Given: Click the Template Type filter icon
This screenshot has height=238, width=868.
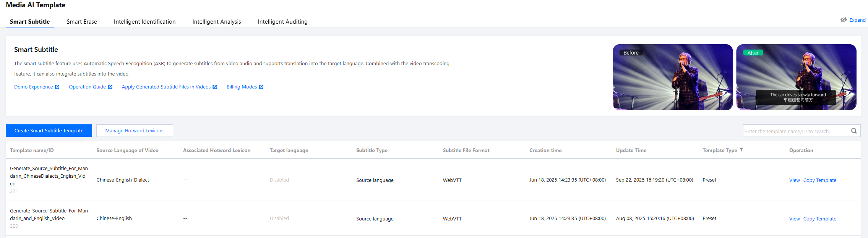Looking at the screenshot, I should pyautogui.click(x=741, y=150).
